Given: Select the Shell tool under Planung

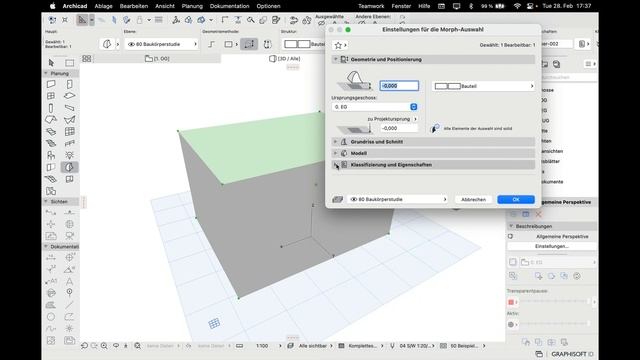Looking at the screenshot, I should [x=69, y=120].
